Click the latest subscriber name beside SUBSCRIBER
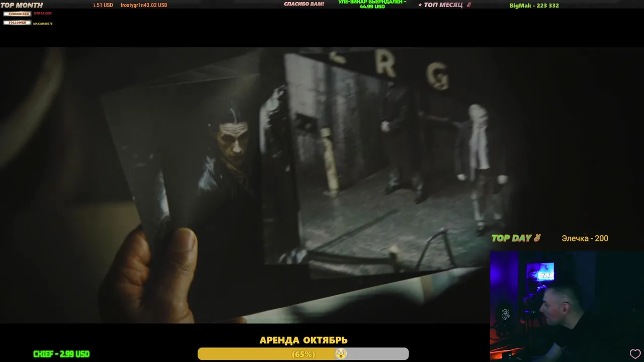Viewport: 644px width, 362px height. (x=43, y=14)
